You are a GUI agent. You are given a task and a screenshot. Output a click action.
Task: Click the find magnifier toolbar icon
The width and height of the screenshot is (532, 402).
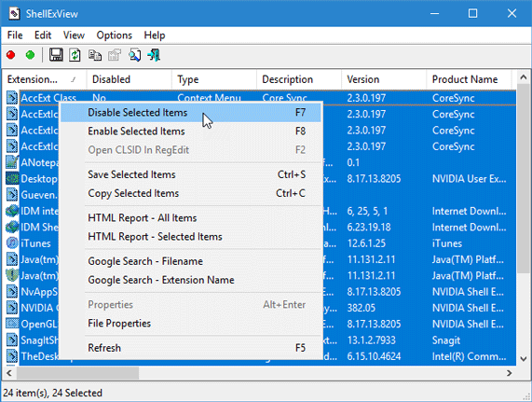coord(135,55)
